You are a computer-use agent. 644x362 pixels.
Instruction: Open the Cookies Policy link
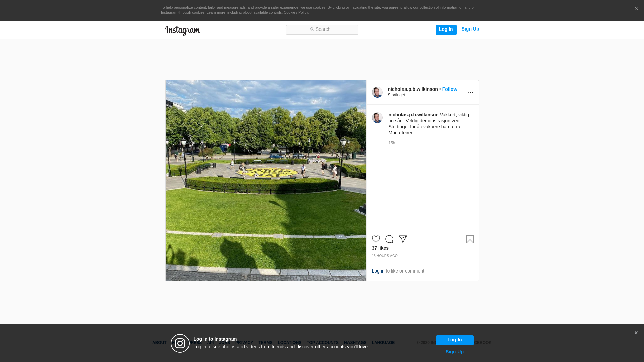296,12
